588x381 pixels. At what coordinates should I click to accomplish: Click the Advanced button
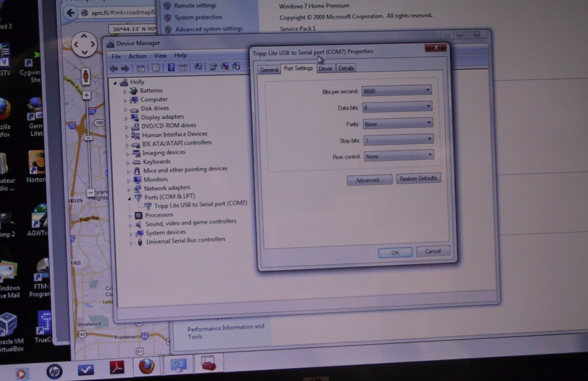point(369,180)
